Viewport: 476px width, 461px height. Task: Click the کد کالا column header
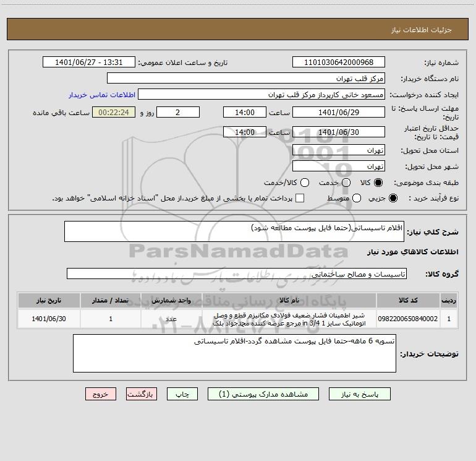(408, 300)
